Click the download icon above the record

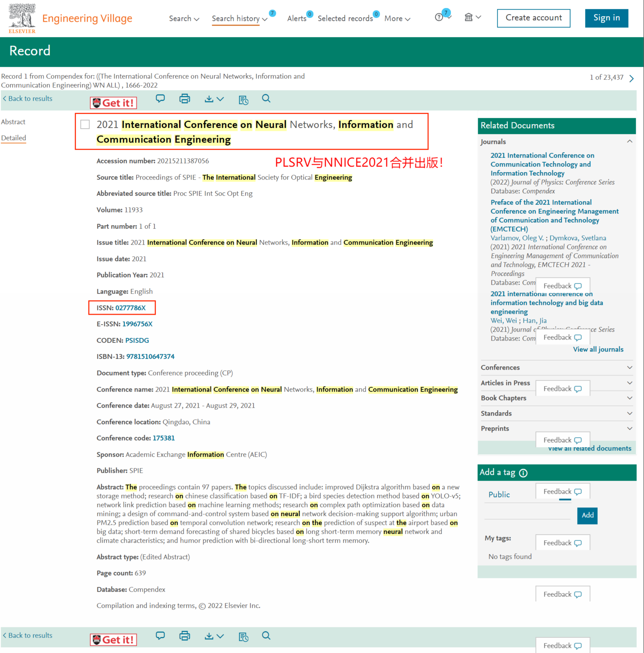[x=209, y=99]
